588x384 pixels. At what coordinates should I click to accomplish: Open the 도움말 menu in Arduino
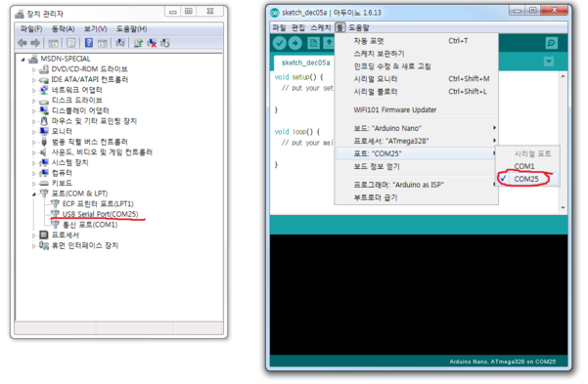(359, 27)
